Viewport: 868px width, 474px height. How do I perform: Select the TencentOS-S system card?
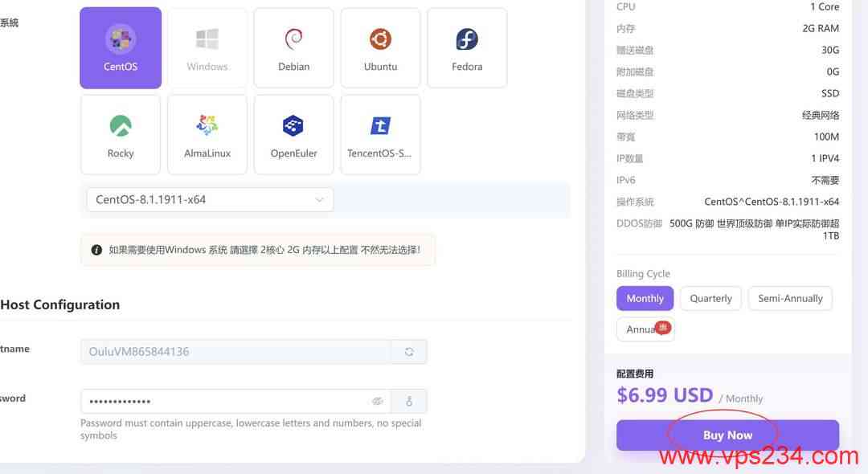click(x=380, y=134)
